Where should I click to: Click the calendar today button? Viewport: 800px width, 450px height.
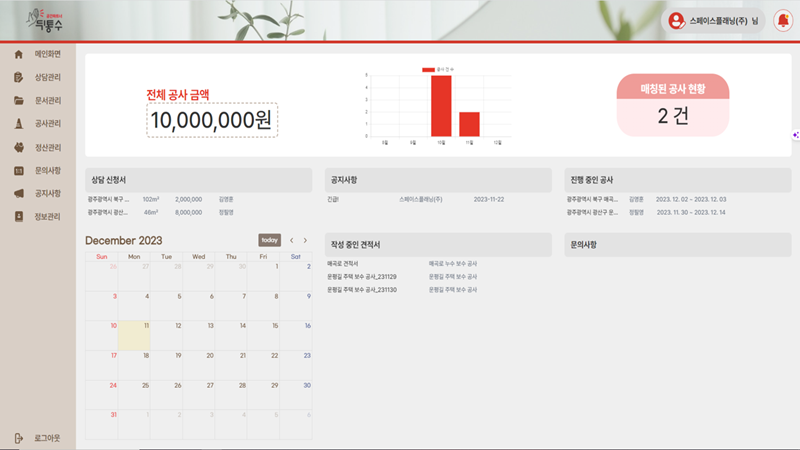[269, 240]
